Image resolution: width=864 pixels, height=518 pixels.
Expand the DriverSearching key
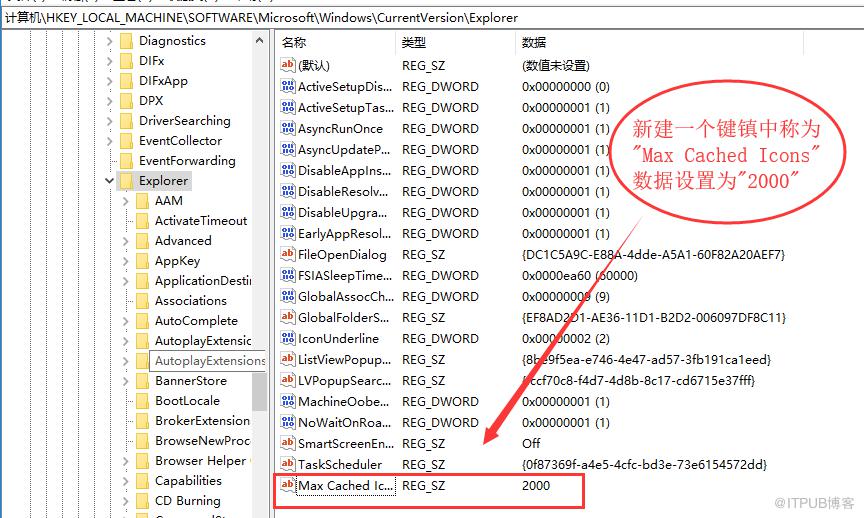coord(109,121)
